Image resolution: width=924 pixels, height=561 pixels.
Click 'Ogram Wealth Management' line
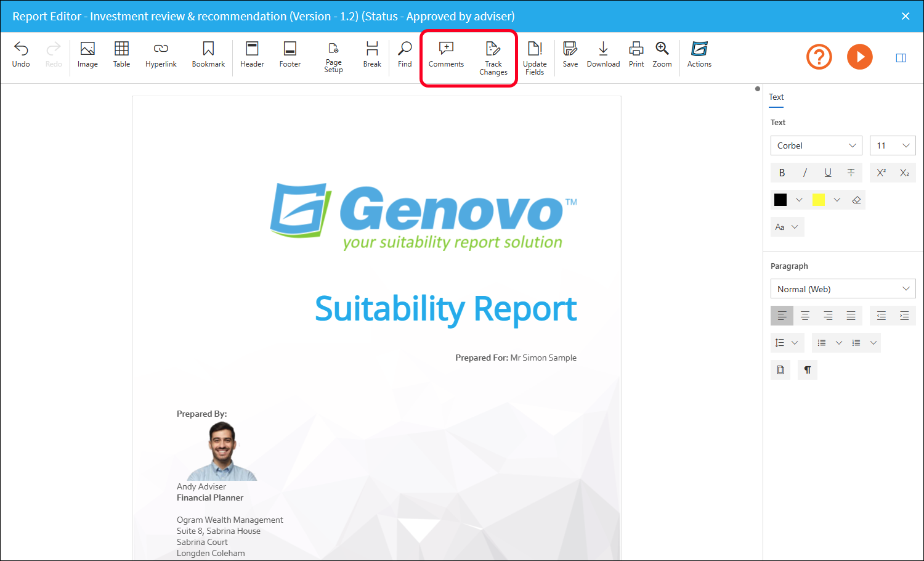point(230,520)
